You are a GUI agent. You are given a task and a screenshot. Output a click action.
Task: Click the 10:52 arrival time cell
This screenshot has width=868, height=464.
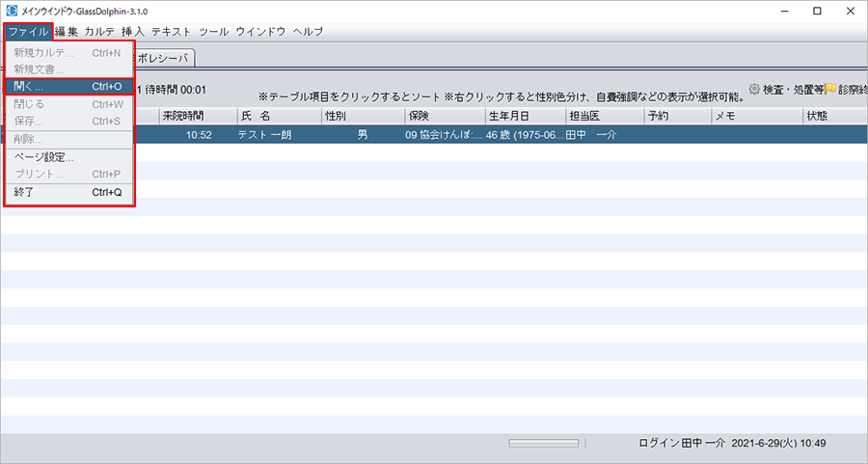point(199,134)
